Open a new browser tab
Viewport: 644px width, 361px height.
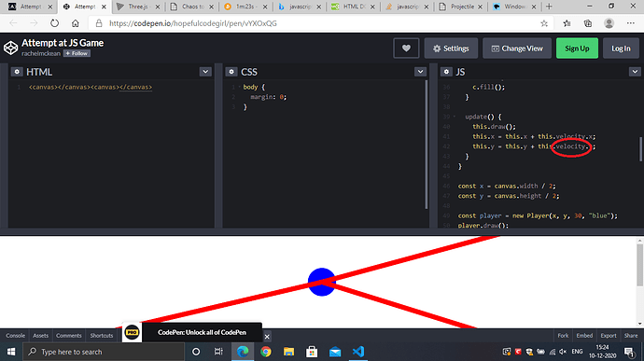coord(549,7)
